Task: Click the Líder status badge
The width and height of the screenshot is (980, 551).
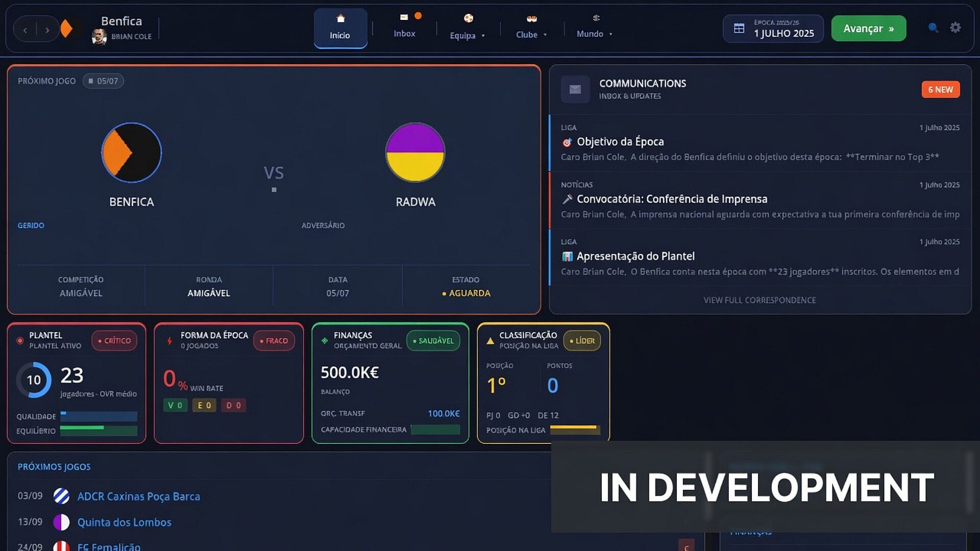Action: [x=582, y=341]
